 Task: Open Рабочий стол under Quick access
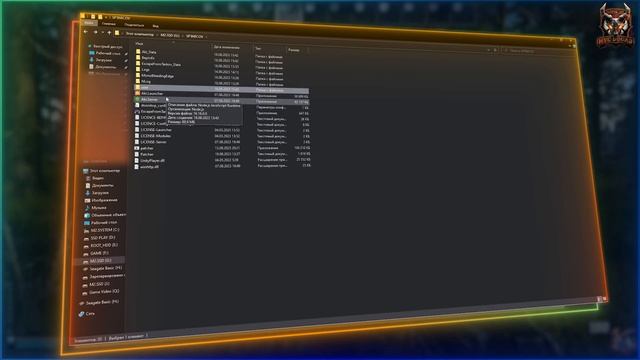coord(105,53)
